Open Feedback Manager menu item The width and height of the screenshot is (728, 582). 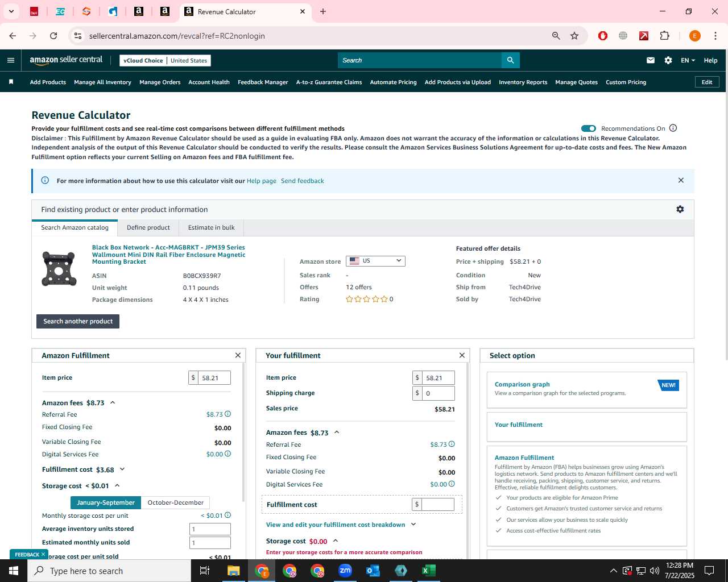tap(263, 82)
